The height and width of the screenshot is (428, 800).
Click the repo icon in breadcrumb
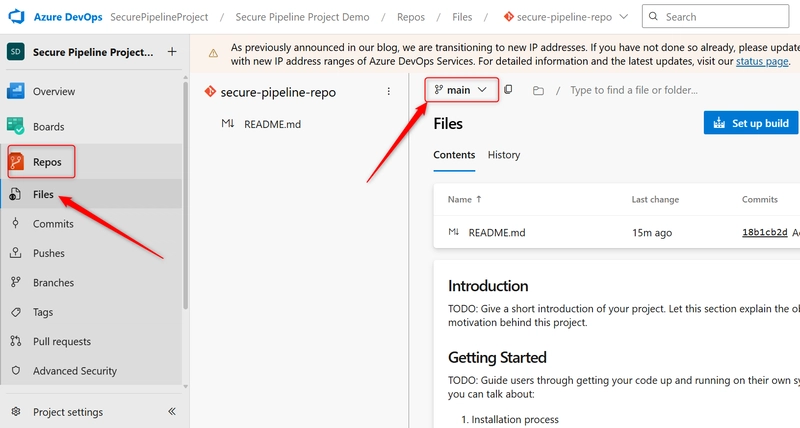pos(508,16)
